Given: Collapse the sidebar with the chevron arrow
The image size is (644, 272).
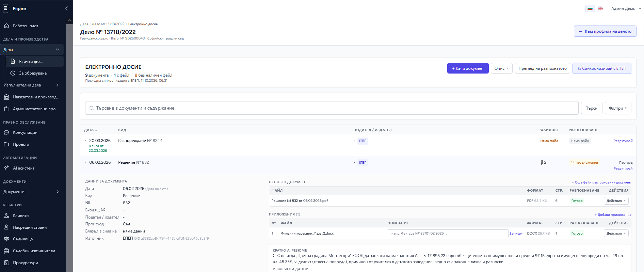Looking at the screenshot, I should coord(66,9).
